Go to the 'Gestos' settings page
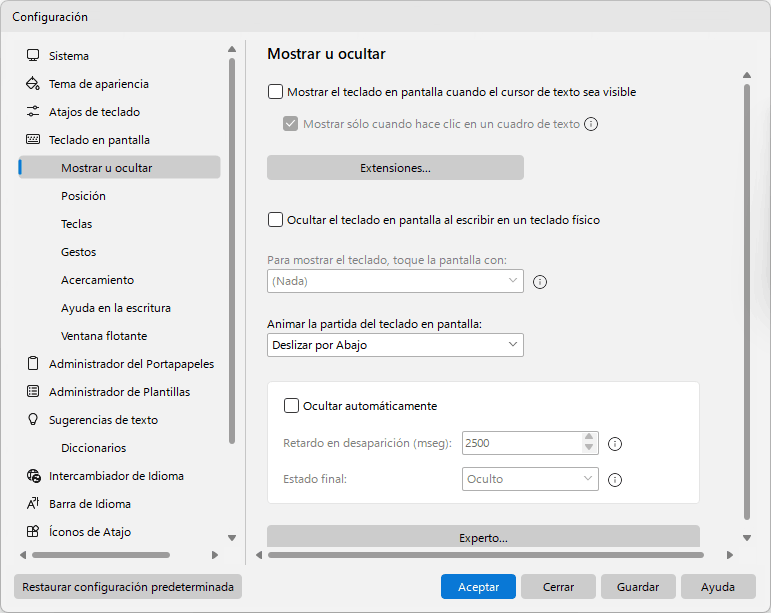 click(x=79, y=252)
